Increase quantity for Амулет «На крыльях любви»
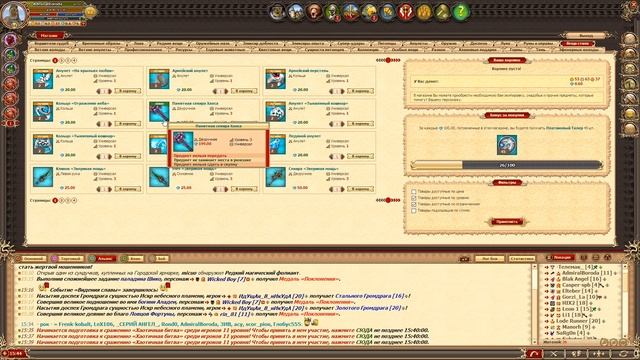Screen dimensions: 640x360 coord(109,91)
